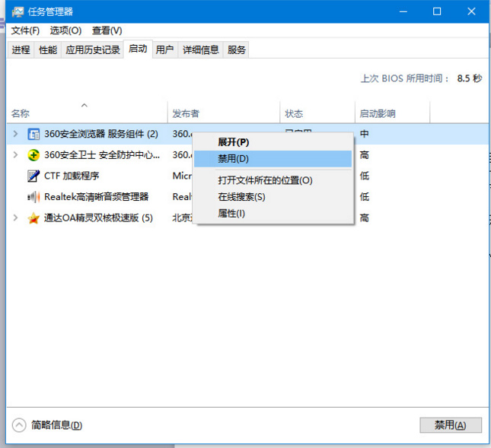Minimize the Task Manager window

point(403,12)
